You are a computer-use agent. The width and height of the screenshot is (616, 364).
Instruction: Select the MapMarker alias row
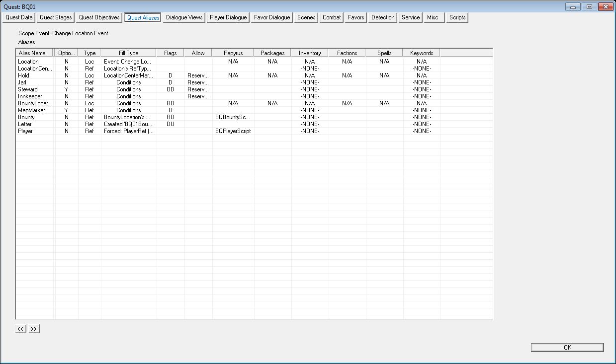(254, 110)
